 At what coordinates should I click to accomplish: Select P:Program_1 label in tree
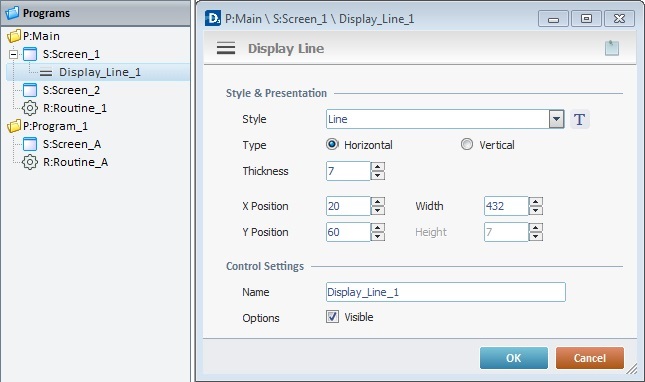pos(55,126)
